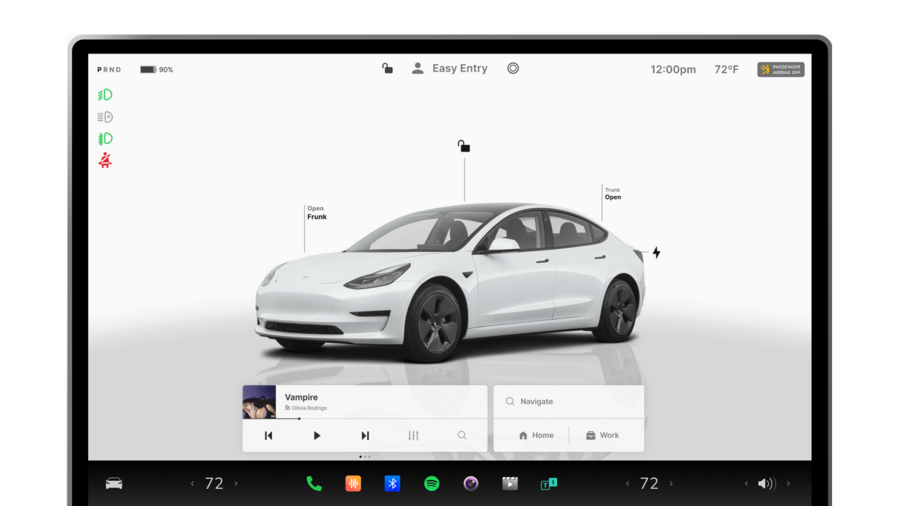This screenshot has width=900, height=506.
Task: Tap the fog light indicator
Action: [x=105, y=139]
